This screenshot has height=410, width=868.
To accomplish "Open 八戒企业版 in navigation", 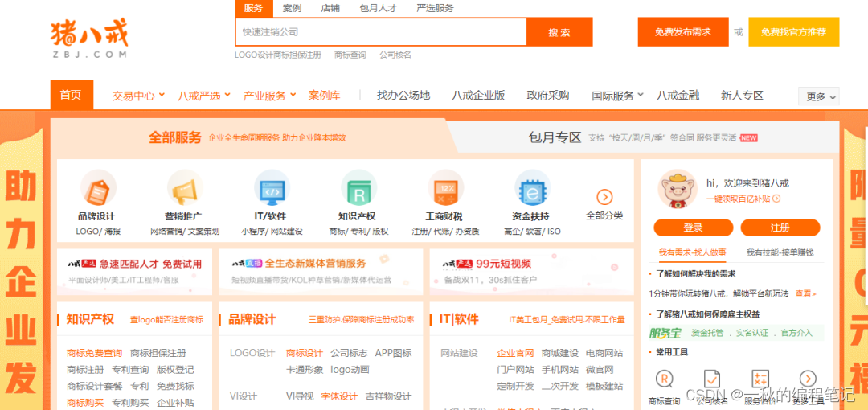I will point(478,96).
